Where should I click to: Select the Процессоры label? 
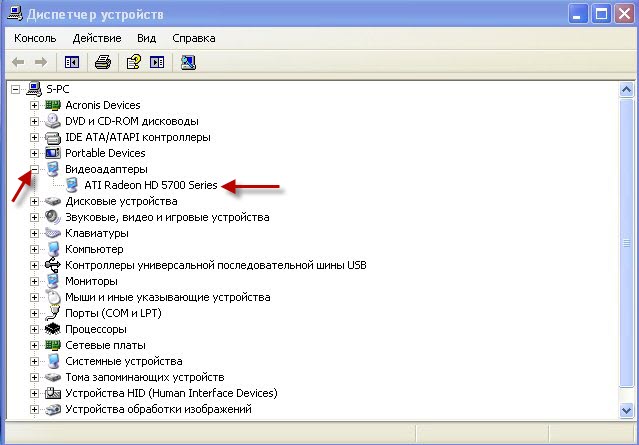[x=96, y=329]
